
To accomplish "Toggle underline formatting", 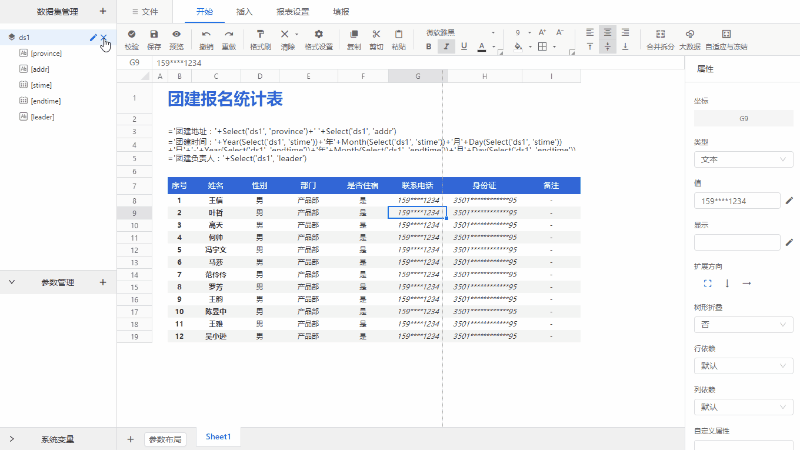I will 463,46.
